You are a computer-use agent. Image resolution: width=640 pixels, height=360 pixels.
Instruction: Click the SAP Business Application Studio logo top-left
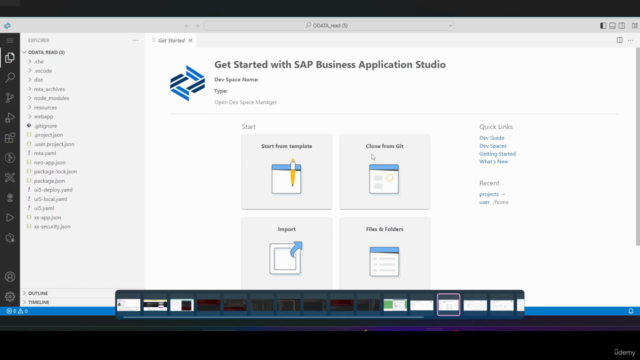point(7,26)
